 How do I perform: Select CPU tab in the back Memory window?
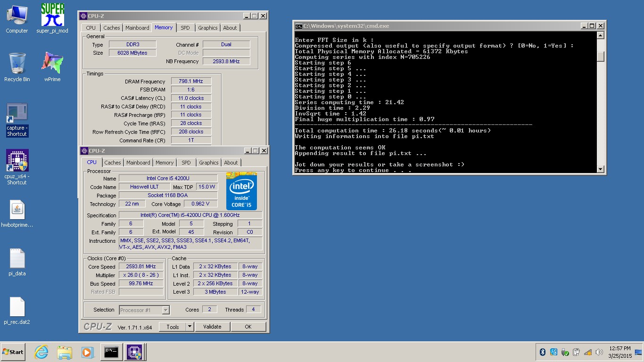91,28
